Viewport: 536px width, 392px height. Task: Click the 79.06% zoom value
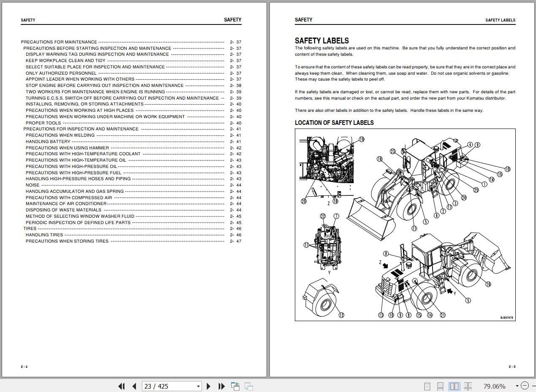pos(494,386)
